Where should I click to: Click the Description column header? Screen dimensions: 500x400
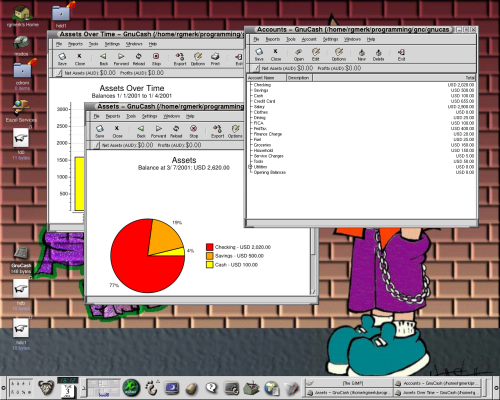tap(299, 78)
